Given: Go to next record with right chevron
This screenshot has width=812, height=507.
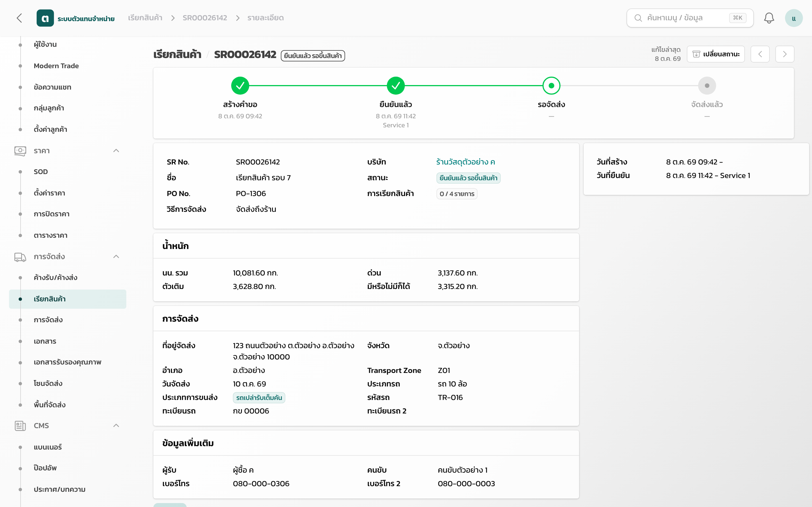Looking at the screenshot, I should coord(784,54).
